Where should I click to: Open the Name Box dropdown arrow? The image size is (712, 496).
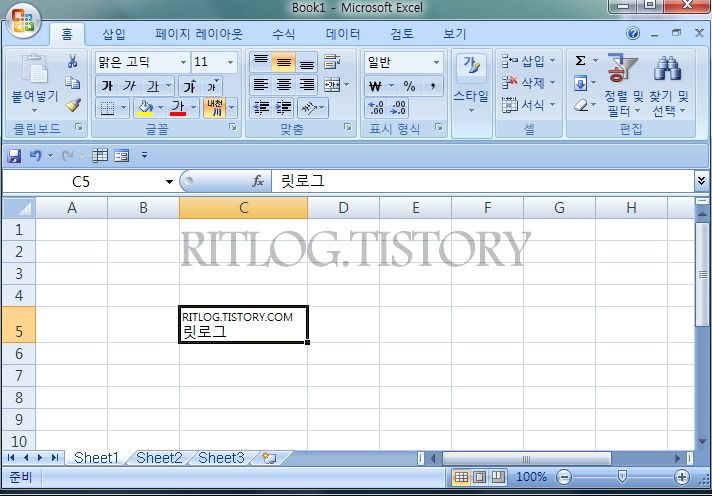(x=169, y=182)
